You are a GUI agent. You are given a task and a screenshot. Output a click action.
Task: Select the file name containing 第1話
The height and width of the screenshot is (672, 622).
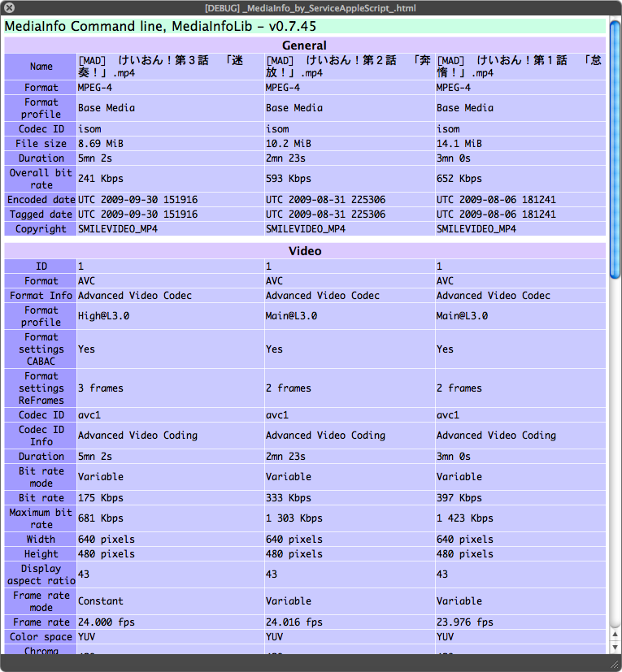pyautogui.click(x=519, y=67)
